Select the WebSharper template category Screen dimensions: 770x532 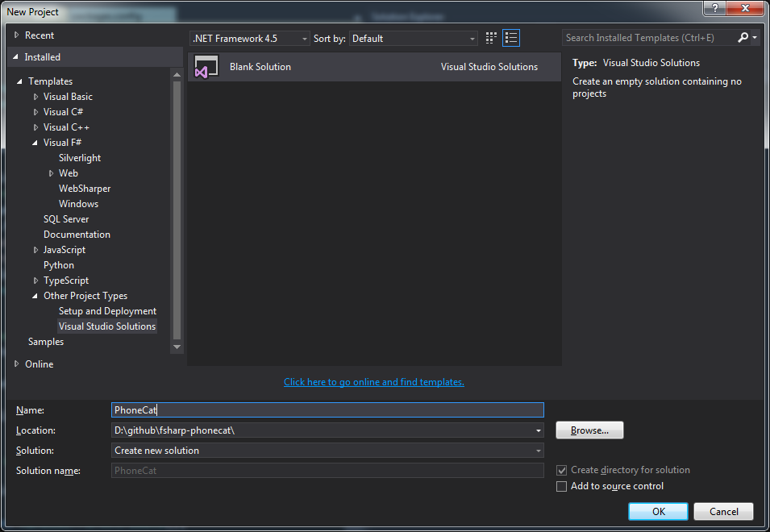click(85, 189)
